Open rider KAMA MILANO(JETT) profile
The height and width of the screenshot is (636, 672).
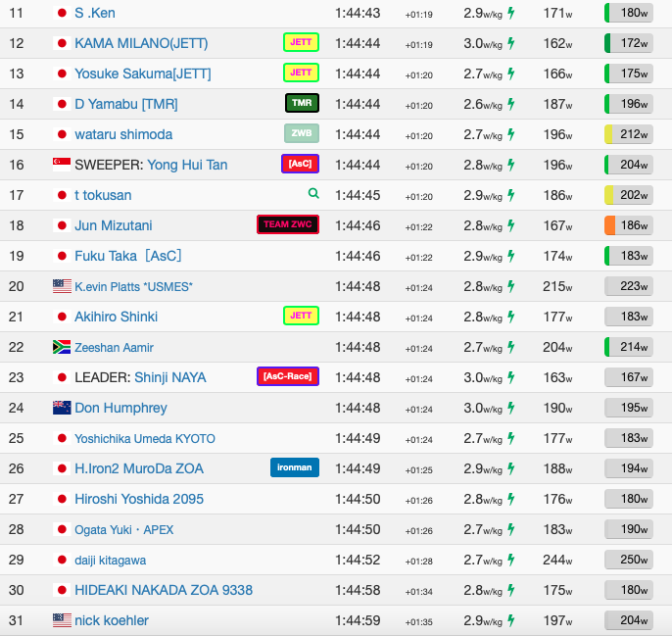141,43
